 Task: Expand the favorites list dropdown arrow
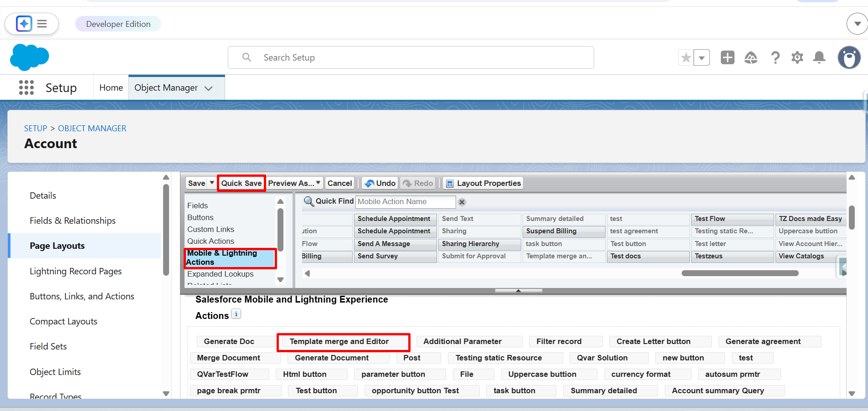tap(702, 58)
